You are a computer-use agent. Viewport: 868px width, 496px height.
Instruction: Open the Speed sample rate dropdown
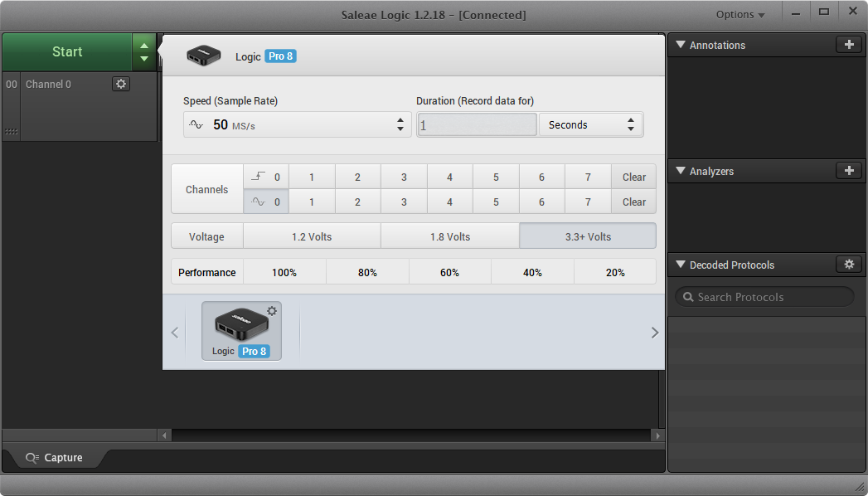coord(297,124)
